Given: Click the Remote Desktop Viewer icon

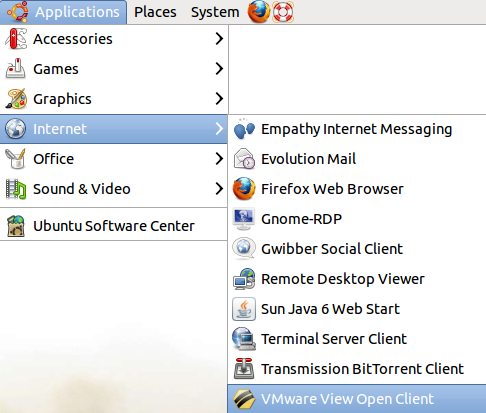Looking at the screenshot, I should point(244,279).
